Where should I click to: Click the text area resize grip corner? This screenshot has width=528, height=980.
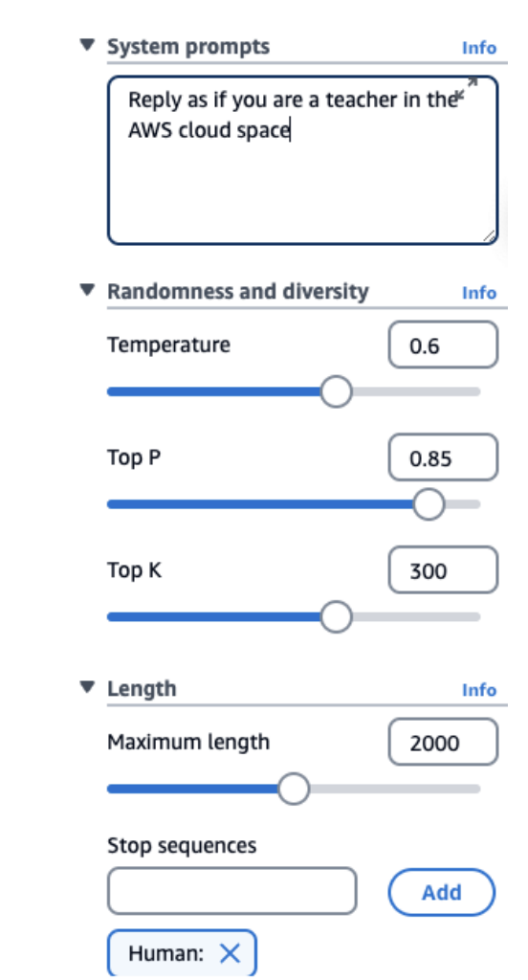489,235
